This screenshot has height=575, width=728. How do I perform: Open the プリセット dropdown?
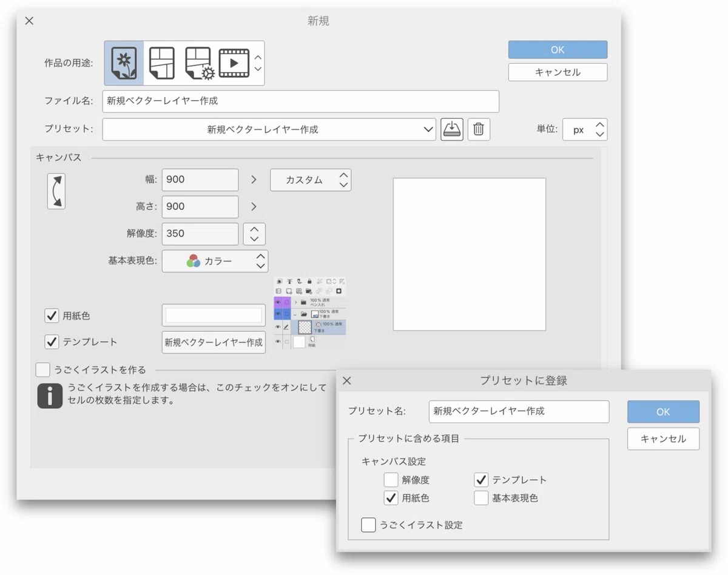pyautogui.click(x=269, y=129)
